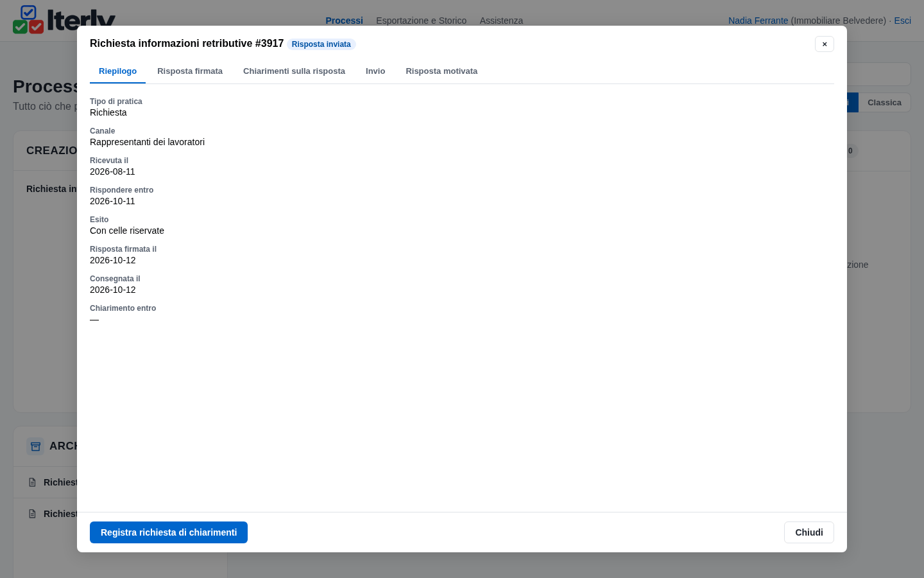Click the Risposta firmata il label
Image resolution: width=924 pixels, height=578 pixels.
click(123, 249)
